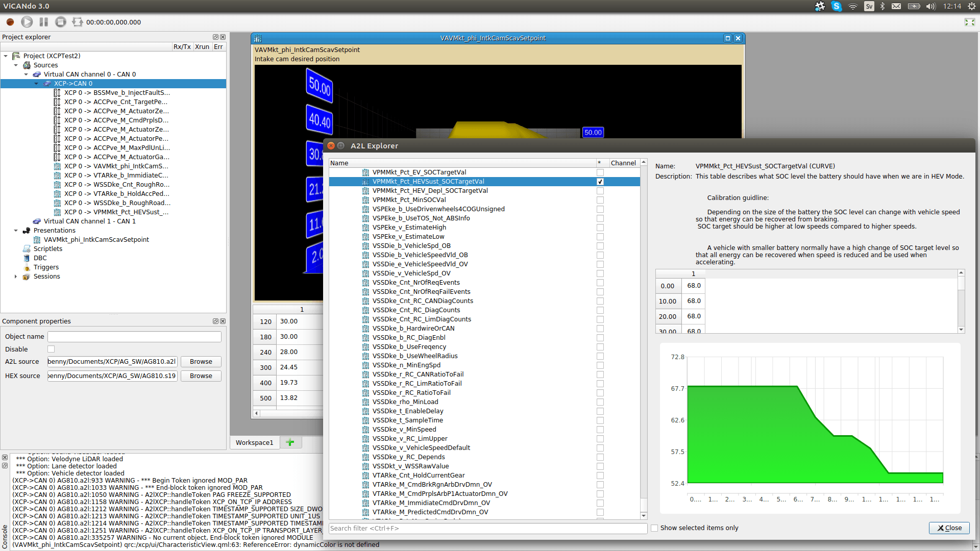Switch to the Workspace1 tab
980x551 pixels.
click(254, 442)
